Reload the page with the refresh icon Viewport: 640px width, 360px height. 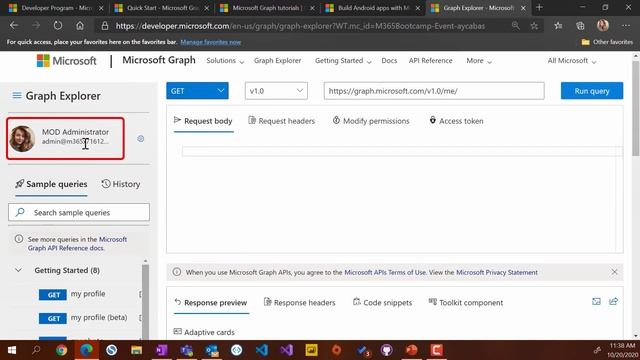tap(58, 26)
